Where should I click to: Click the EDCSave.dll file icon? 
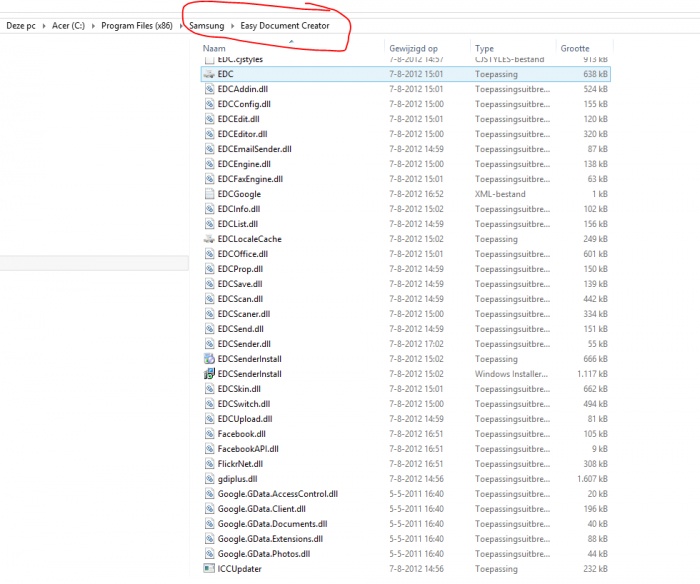point(209,284)
